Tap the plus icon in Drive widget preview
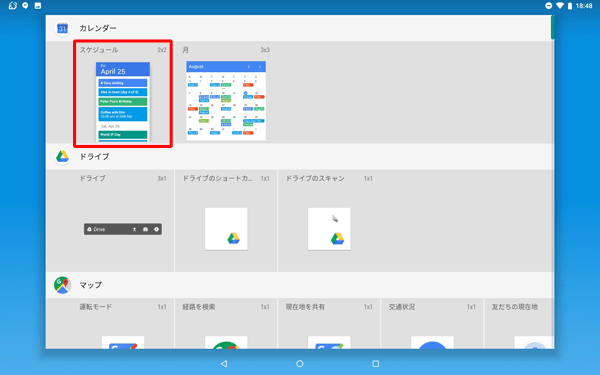The image size is (600, 375). (157, 229)
